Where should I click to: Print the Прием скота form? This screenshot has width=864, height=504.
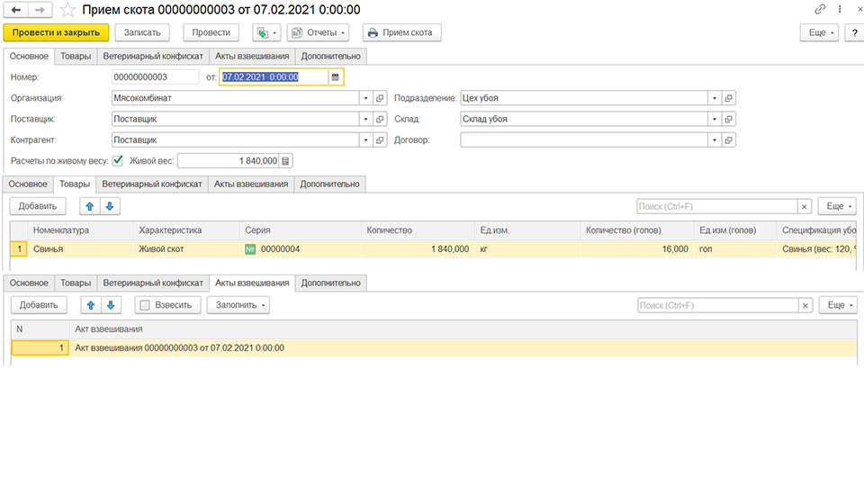click(x=401, y=32)
